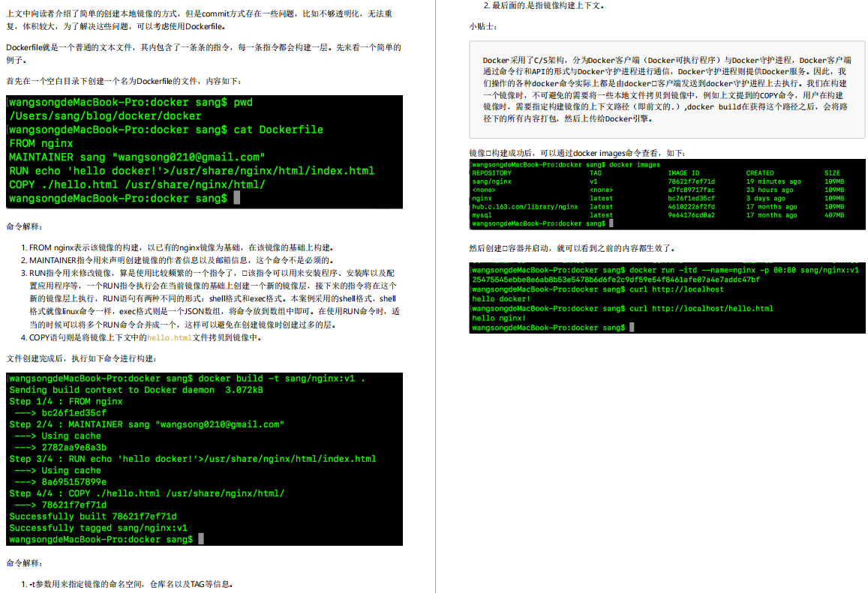Click the 'curl http://localhost/hello.html' command line
Viewport: 868px width, 593px height.
pos(622,309)
